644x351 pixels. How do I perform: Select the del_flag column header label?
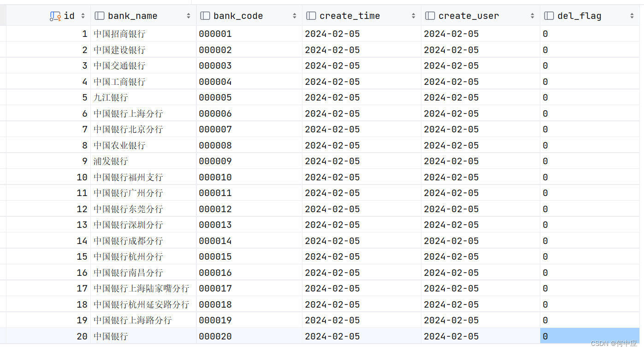pos(579,16)
